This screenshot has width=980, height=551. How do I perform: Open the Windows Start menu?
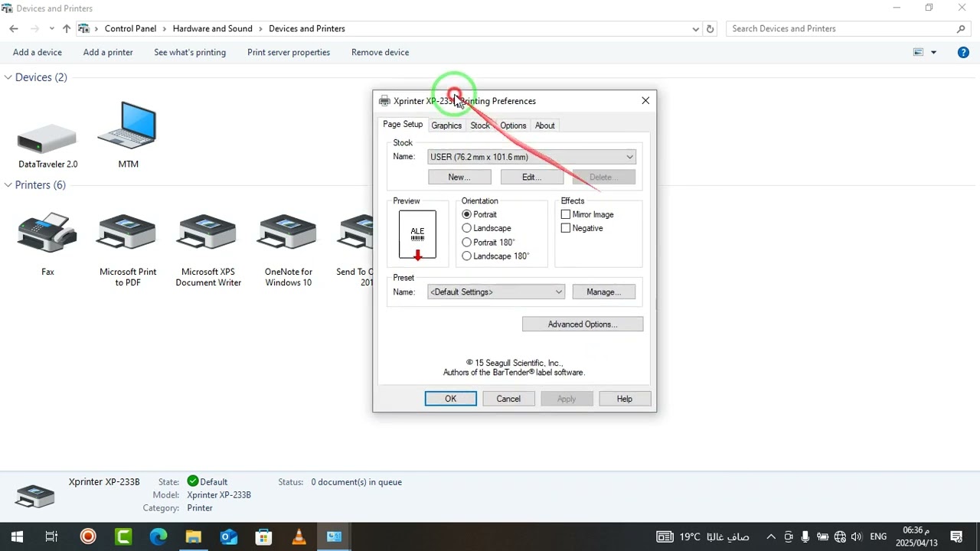(17, 536)
